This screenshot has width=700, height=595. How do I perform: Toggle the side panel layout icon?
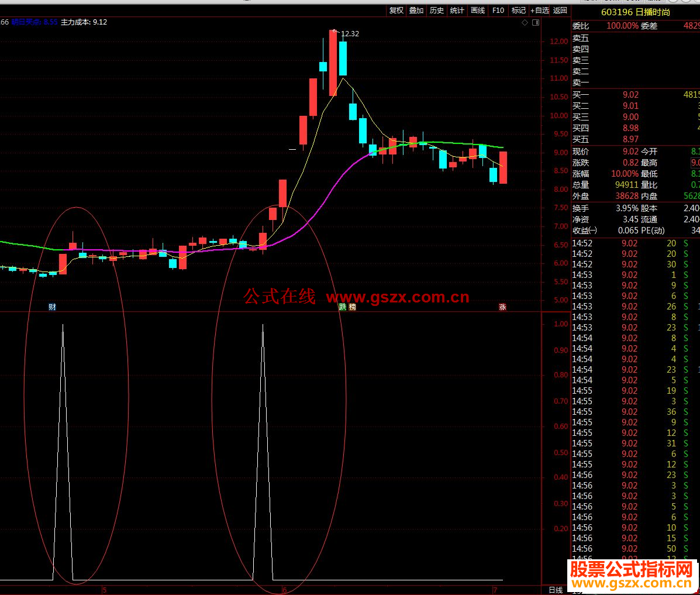point(536,22)
